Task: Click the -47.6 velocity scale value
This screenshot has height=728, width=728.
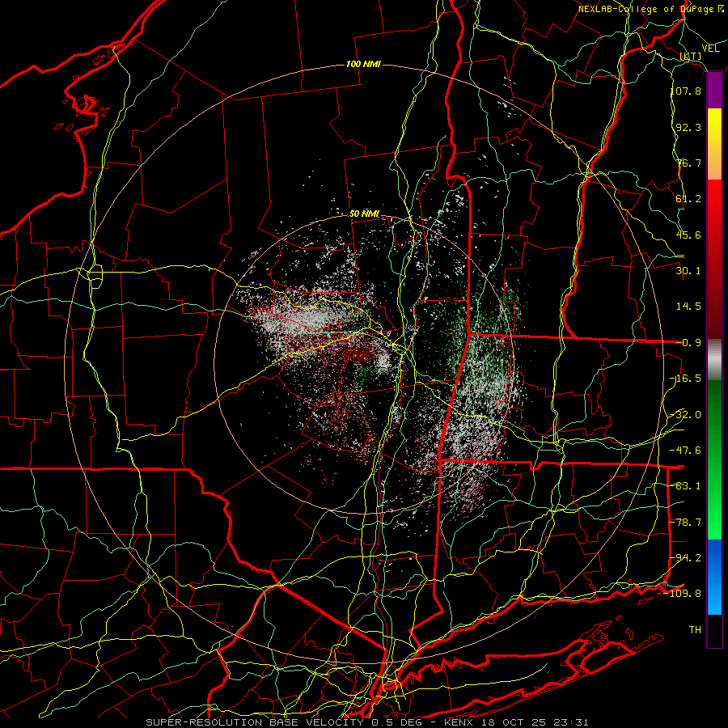Action: click(x=686, y=451)
